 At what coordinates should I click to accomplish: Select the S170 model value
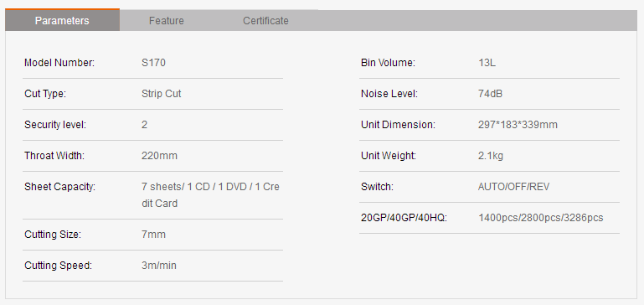(x=153, y=63)
